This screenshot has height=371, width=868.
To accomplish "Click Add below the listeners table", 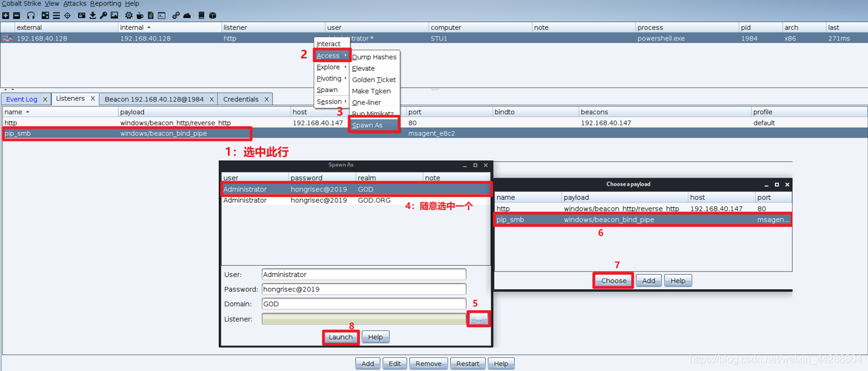I will pos(368,363).
